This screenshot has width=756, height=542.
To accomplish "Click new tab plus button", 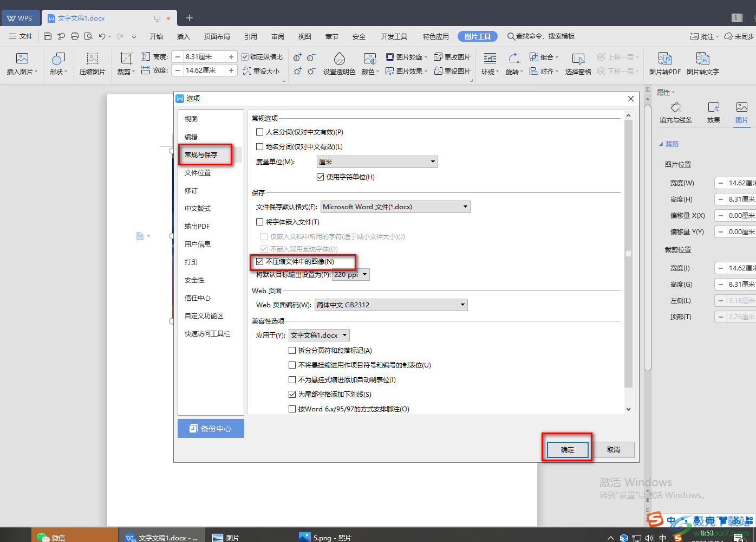I will coord(190,18).
